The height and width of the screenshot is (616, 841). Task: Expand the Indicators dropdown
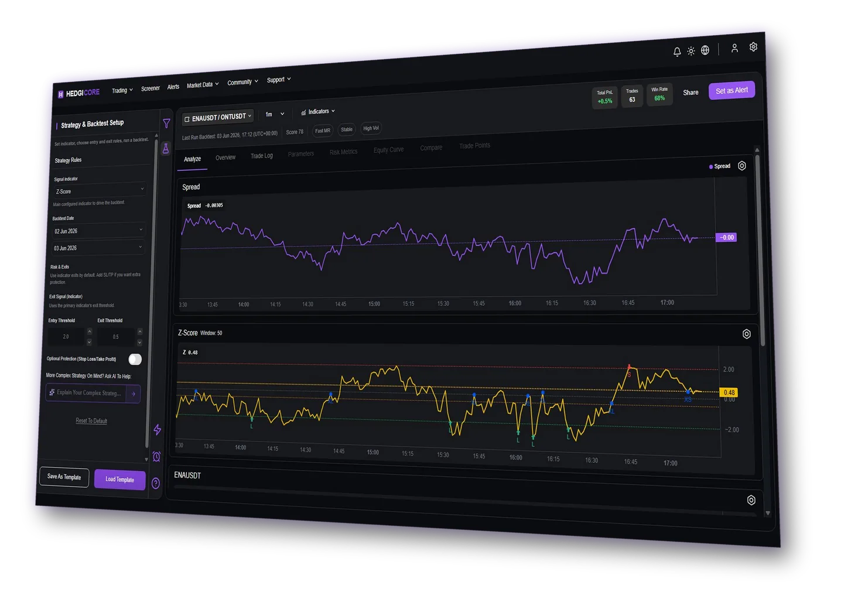click(x=318, y=111)
